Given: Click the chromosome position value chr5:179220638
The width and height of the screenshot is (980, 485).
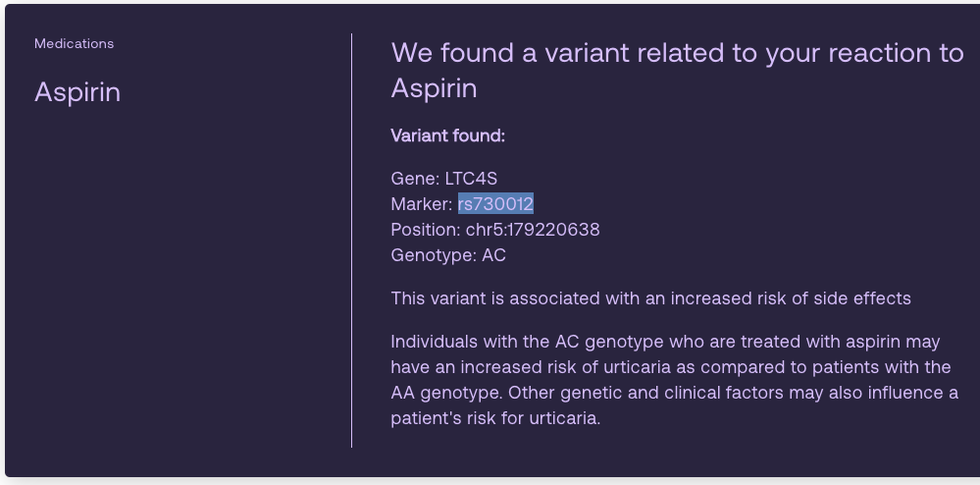Looking at the screenshot, I should [x=533, y=230].
